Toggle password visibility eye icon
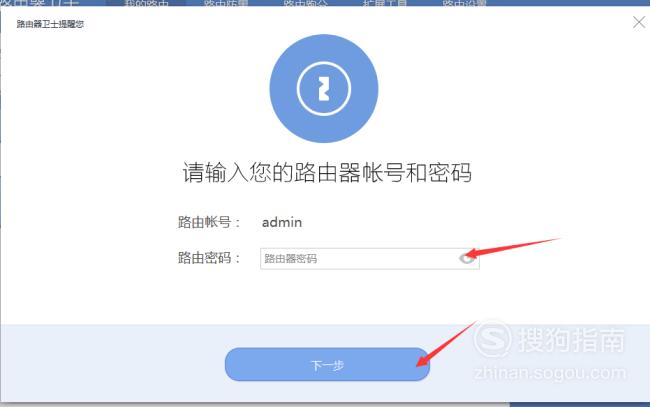Viewport: 650px width, 407px height. point(467,258)
